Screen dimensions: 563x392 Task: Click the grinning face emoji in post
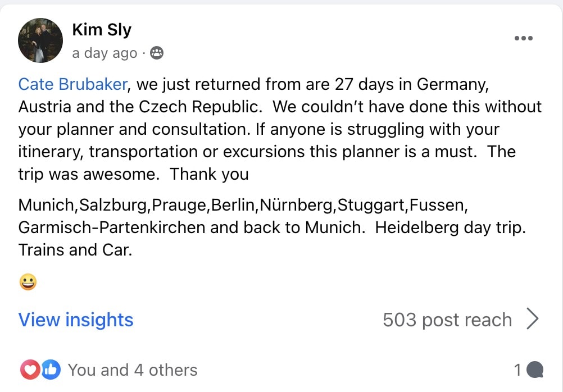(28, 281)
